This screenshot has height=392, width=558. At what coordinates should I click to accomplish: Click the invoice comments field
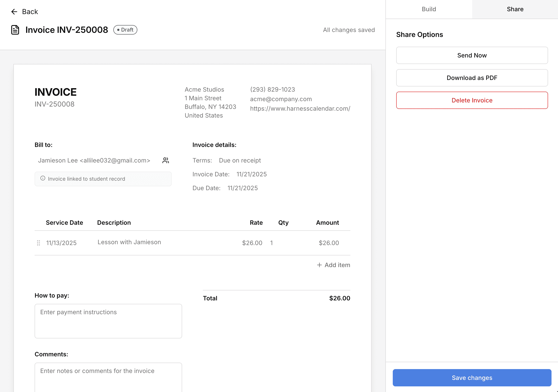pyautogui.click(x=108, y=379)
